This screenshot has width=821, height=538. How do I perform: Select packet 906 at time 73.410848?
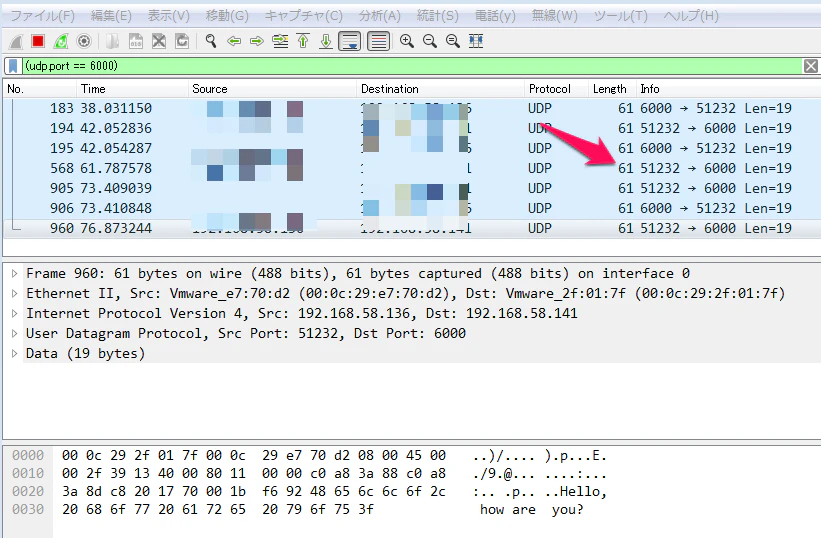[412, 208]
